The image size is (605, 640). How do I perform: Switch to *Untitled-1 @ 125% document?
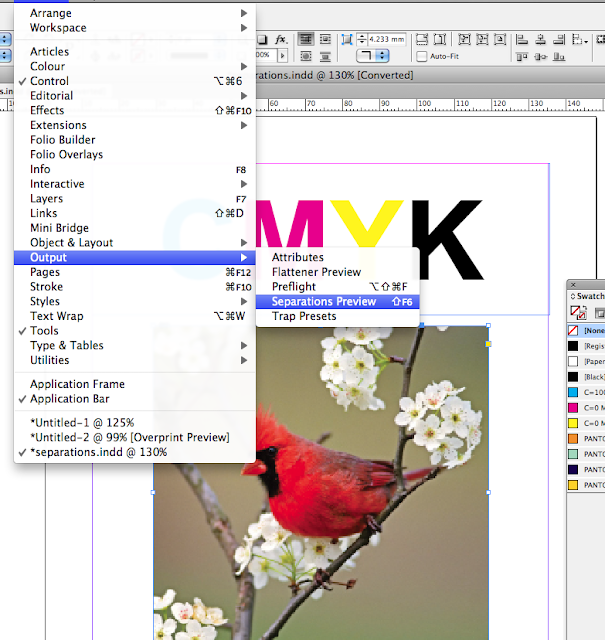click(x=135, y=422)
